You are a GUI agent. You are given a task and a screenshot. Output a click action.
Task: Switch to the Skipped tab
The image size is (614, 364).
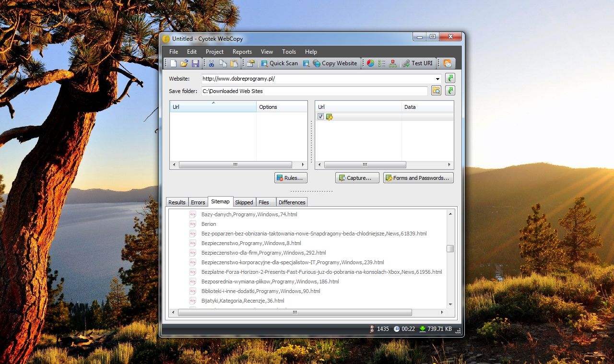tap(244, 202)
